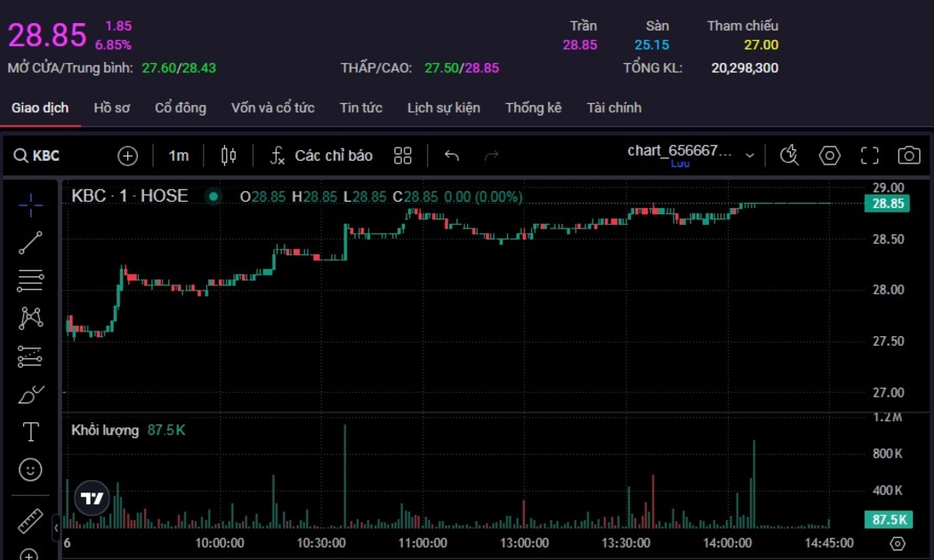Select the Text annotation tool
The height and width of the screenshot is (560, 934).
tap(30, 432)
